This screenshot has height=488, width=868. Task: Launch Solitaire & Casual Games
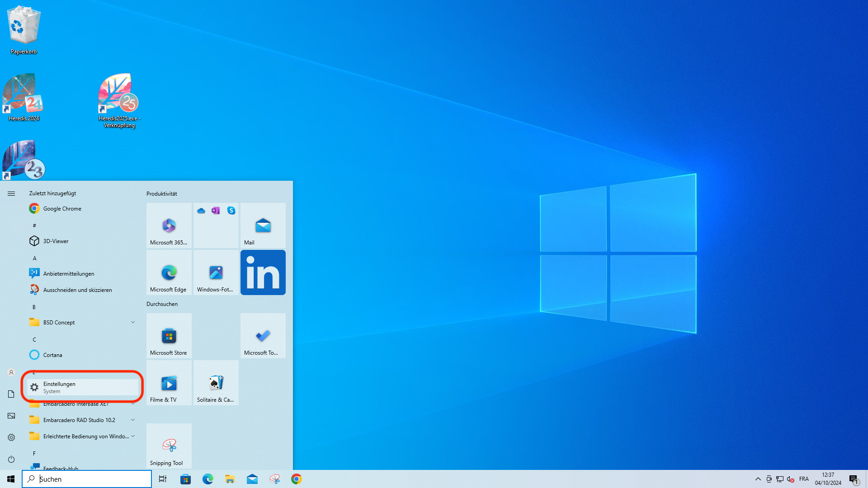tap(216, 383)
